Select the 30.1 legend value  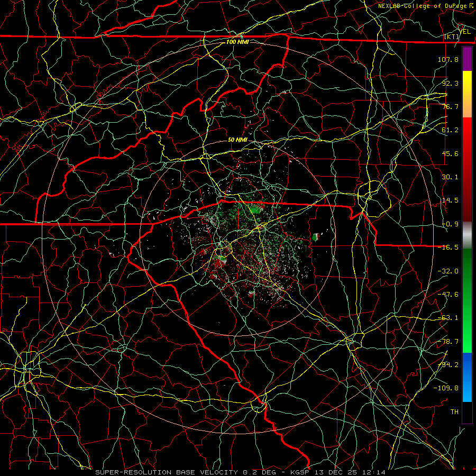(x=450, y=177)
